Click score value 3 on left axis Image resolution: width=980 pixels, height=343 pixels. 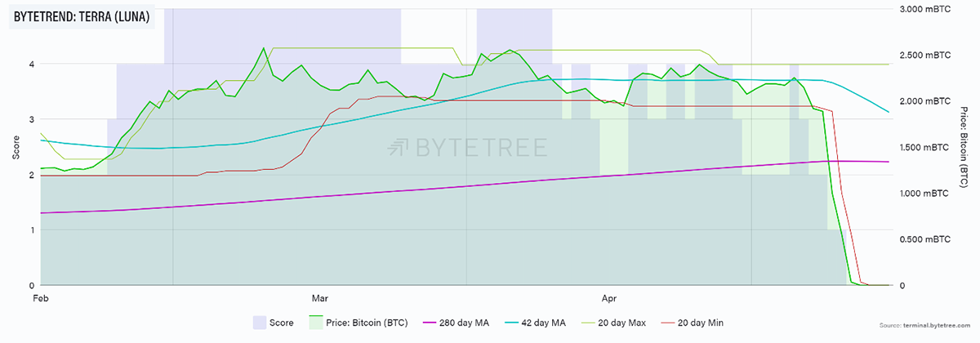point(30,119)
